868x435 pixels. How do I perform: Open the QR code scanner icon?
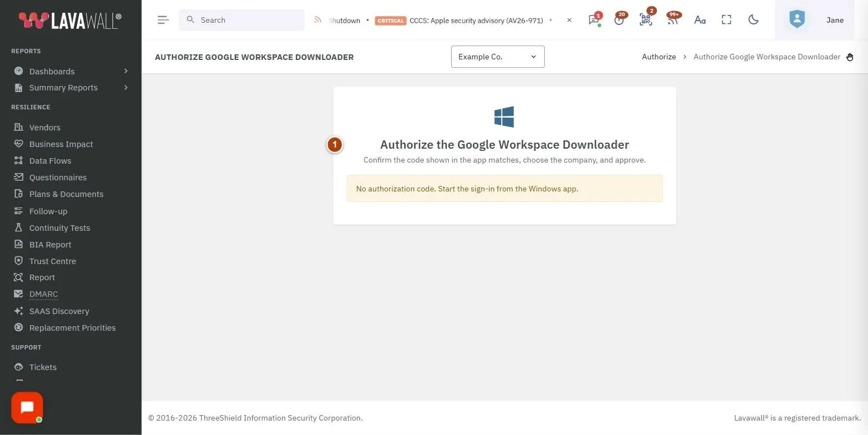[646, 19]
